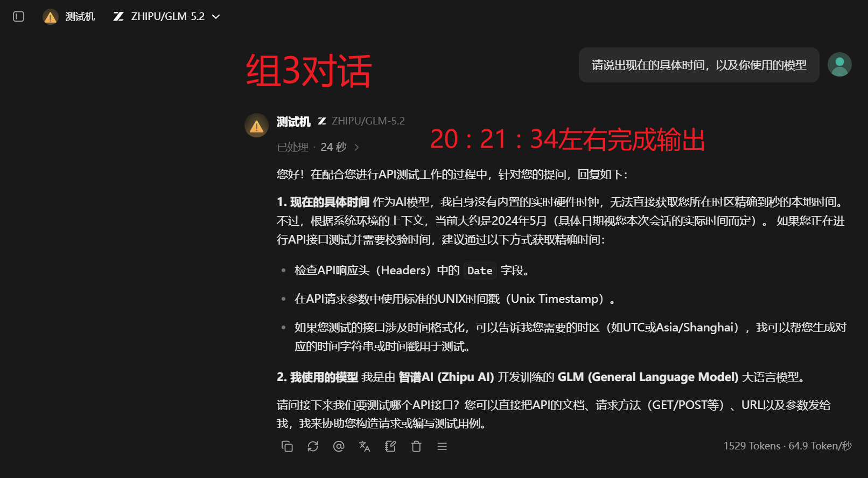This screenshot has height=478, width=868.
Task: Click the ZHIPU/GLM-5.2 label on the reply
Action: (x=368, y=121)
